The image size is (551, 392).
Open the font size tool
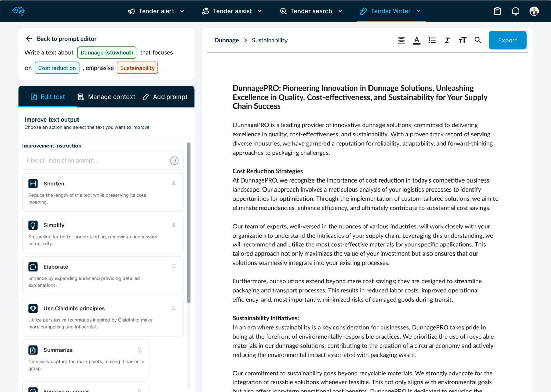click(462, 40)
